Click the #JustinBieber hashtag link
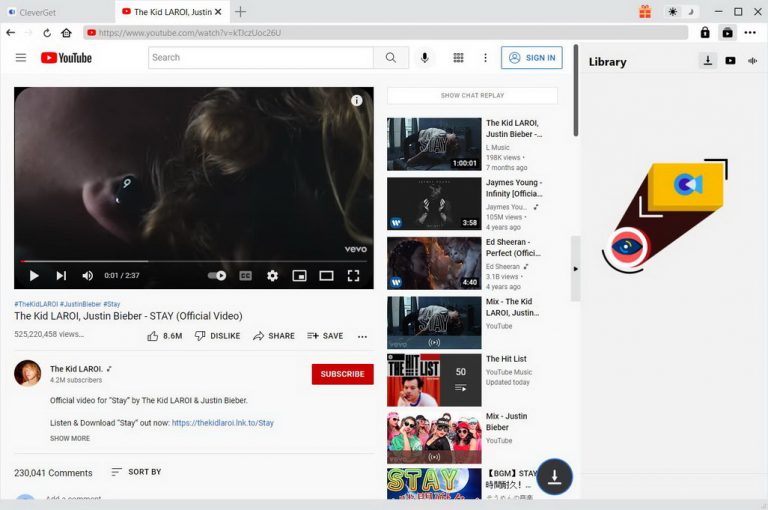768x510 pixels. pos(80,304)
